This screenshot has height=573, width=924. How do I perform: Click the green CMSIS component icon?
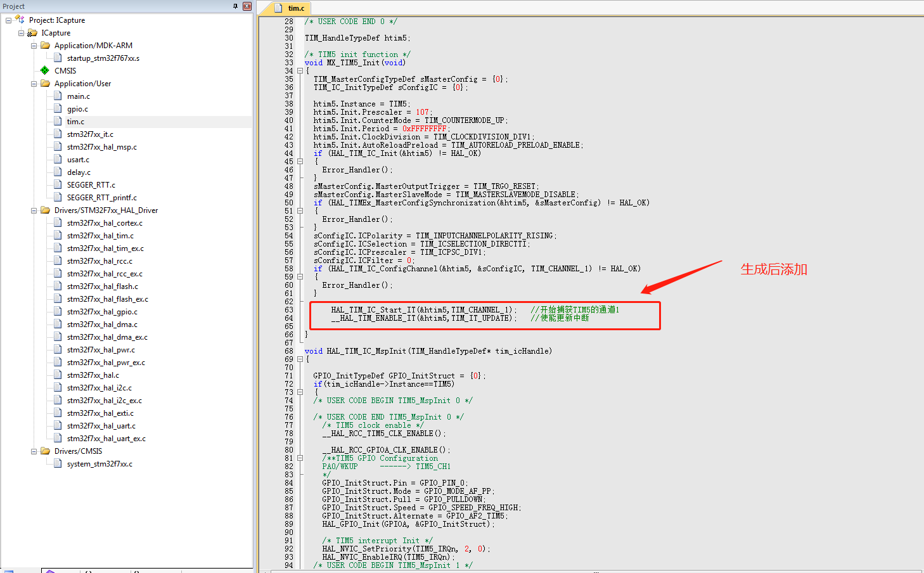(45, 70)
